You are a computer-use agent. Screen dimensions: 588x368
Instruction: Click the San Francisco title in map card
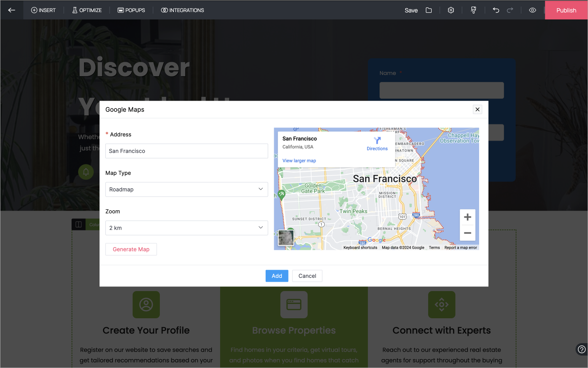click(x=299, y=139)
